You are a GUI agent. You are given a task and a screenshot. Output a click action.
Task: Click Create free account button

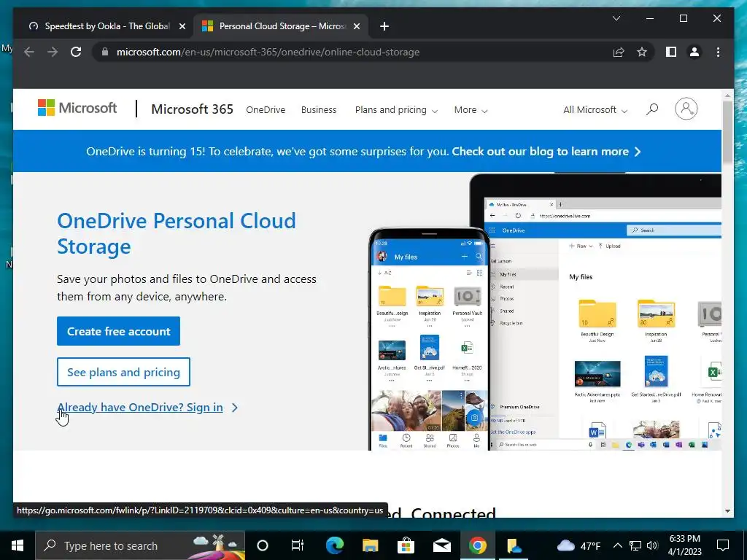click(119, 331)
